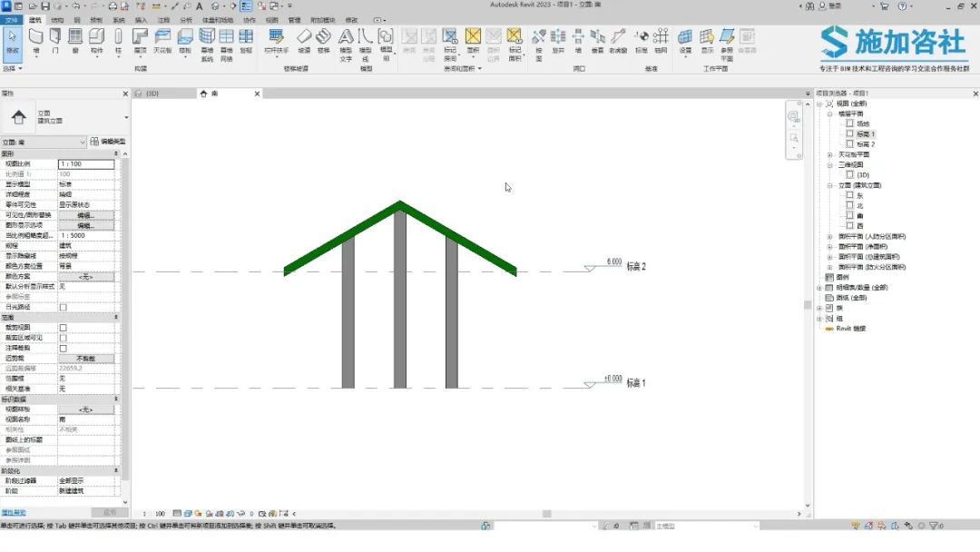The image size is (980, 552).
Task: Open the elevation type selector dropdown
Action: (x=44, y=143)
